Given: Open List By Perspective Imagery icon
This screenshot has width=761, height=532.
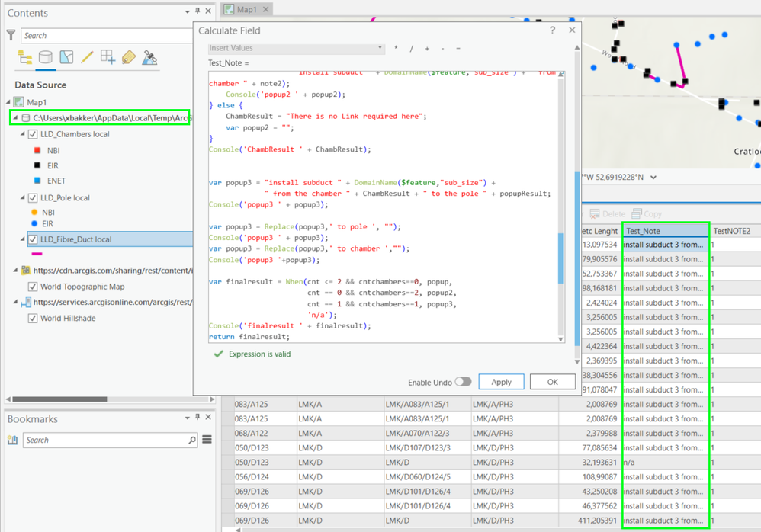Looking at the screenshot, I should click(x=149, y=58).
